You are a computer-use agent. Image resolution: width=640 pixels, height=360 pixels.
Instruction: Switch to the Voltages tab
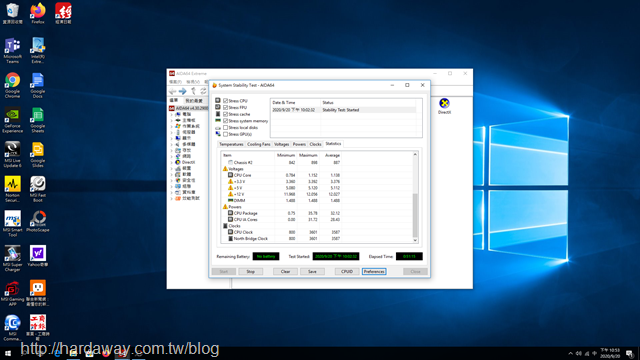(x=282, y=144)
